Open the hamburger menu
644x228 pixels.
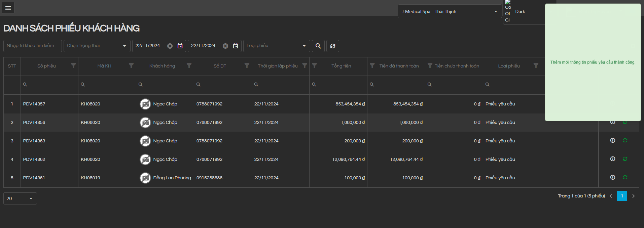8,8
